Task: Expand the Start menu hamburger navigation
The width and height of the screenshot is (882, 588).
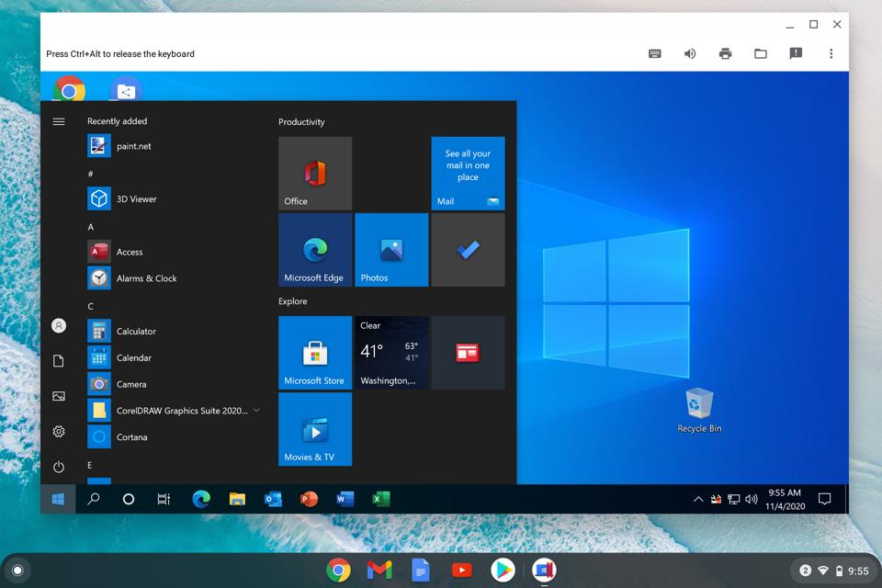Action: point(59,121)
